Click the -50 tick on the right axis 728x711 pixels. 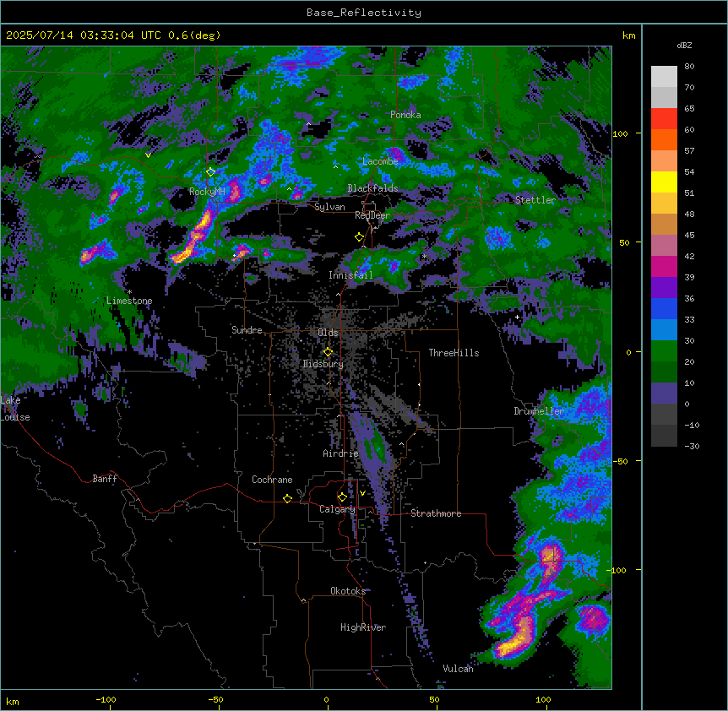(x=619, y=461)
